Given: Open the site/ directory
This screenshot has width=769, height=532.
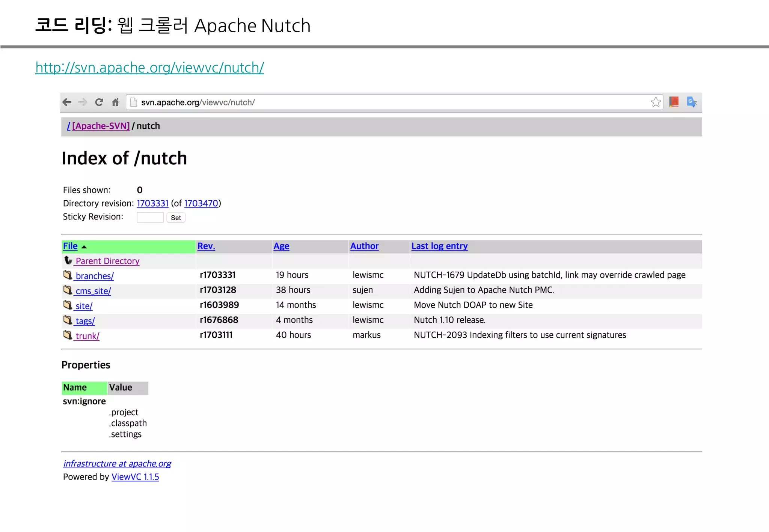Looking at the screenshot, I should [x=84, y=306].
